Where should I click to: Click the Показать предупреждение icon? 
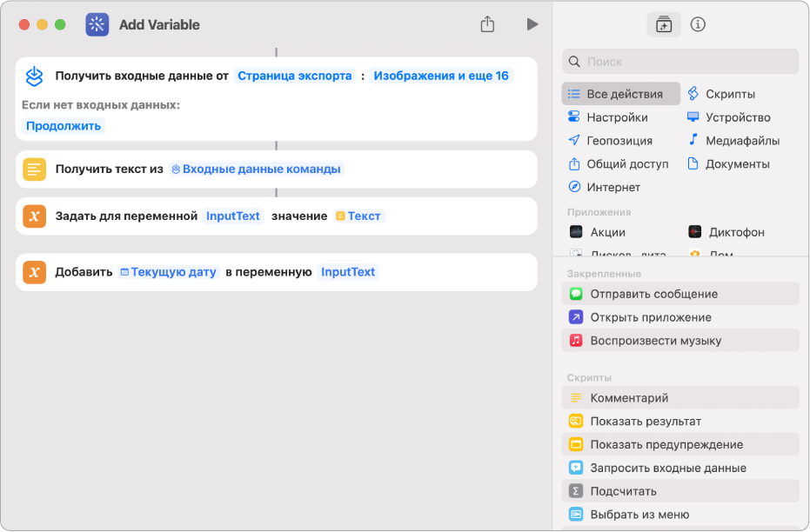(575, 444)
